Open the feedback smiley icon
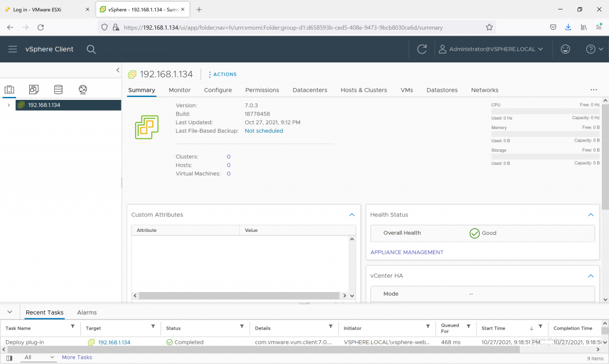The height and width of the screenshot is (364, 609). (x=565, y=49)
